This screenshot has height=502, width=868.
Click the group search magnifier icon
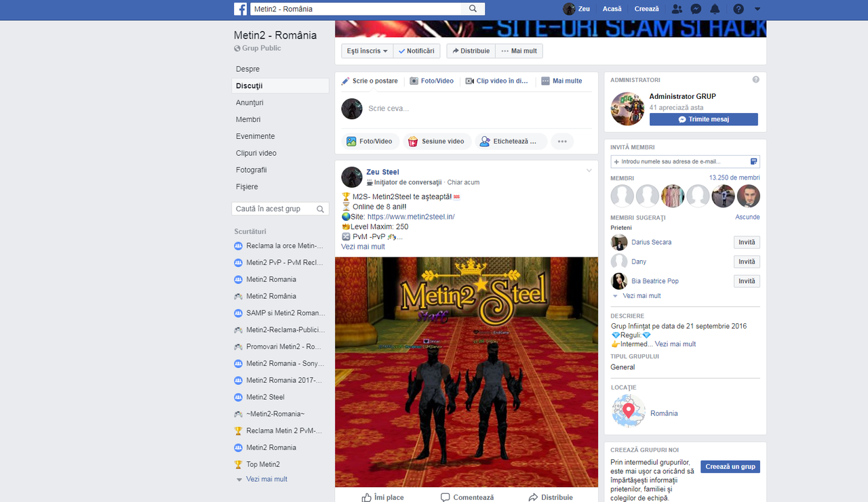321,209
